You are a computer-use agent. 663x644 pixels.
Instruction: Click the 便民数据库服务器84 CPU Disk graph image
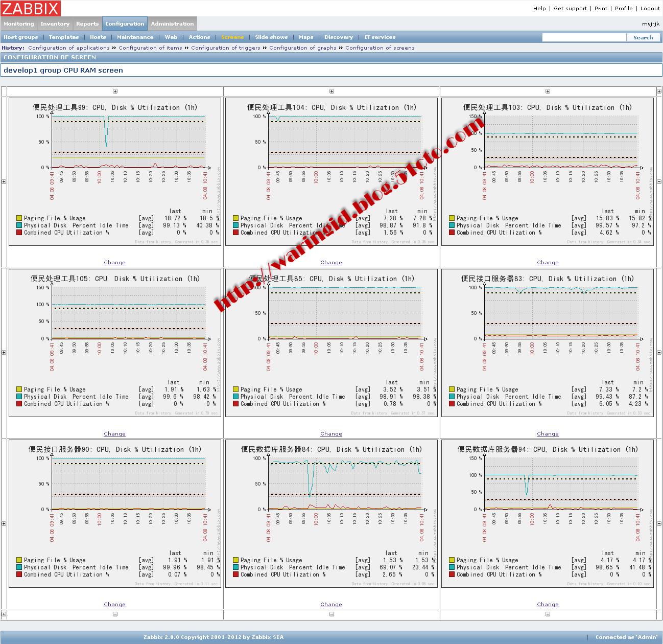click(331, 514)
